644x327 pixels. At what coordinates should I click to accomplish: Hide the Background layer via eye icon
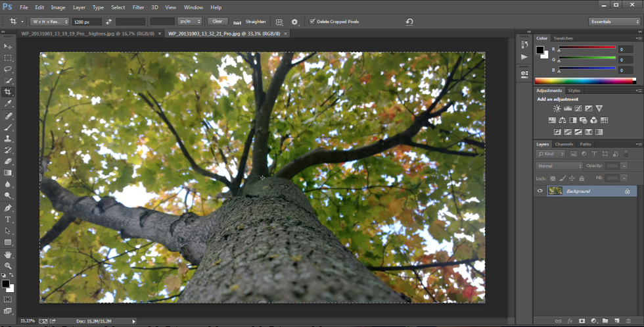coord(540,191)
